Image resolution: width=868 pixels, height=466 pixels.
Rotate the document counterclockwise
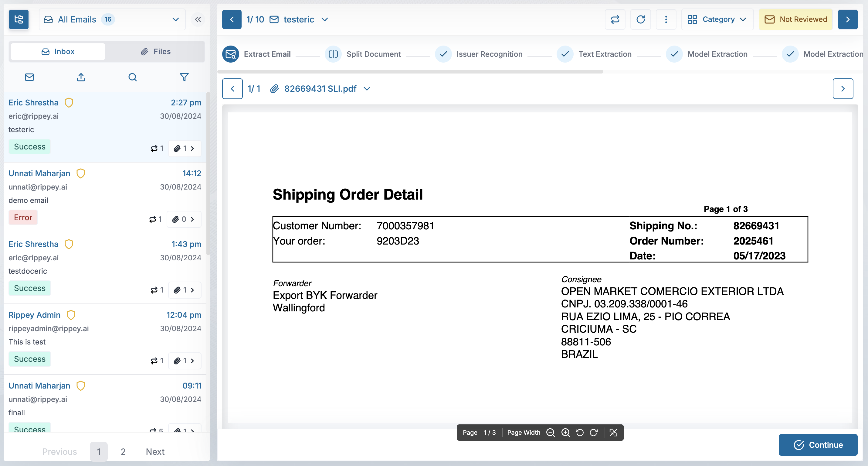click(580, 432)
